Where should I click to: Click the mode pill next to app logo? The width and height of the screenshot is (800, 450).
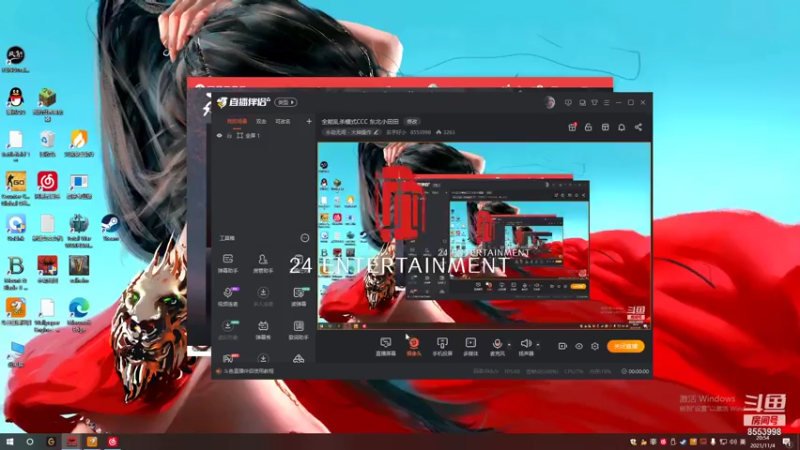(286, 103)
